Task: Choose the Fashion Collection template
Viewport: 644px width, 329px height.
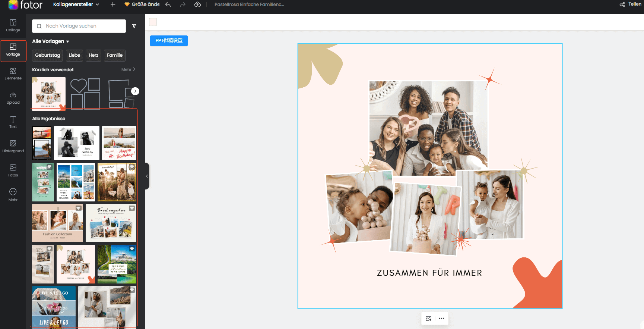Action: tap(57, 223)
